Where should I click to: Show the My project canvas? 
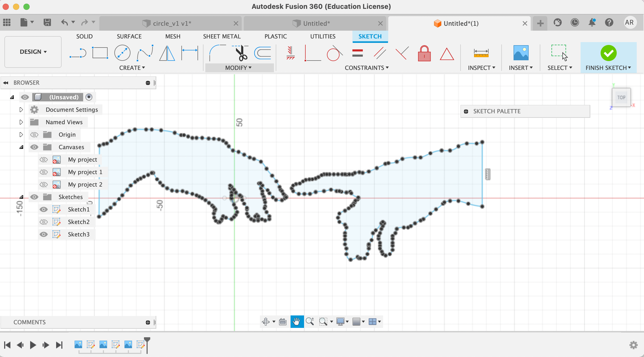tap(44, 160)
